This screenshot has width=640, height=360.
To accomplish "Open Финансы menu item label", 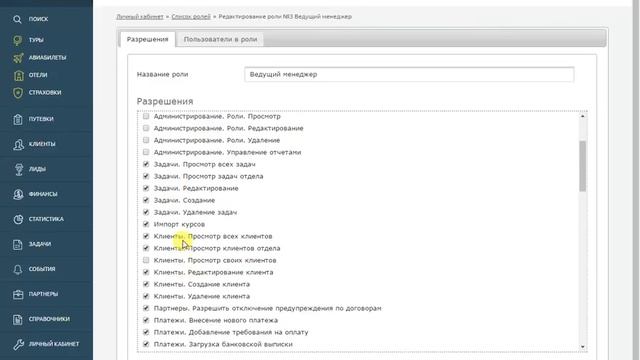I will tap(43, 194).
